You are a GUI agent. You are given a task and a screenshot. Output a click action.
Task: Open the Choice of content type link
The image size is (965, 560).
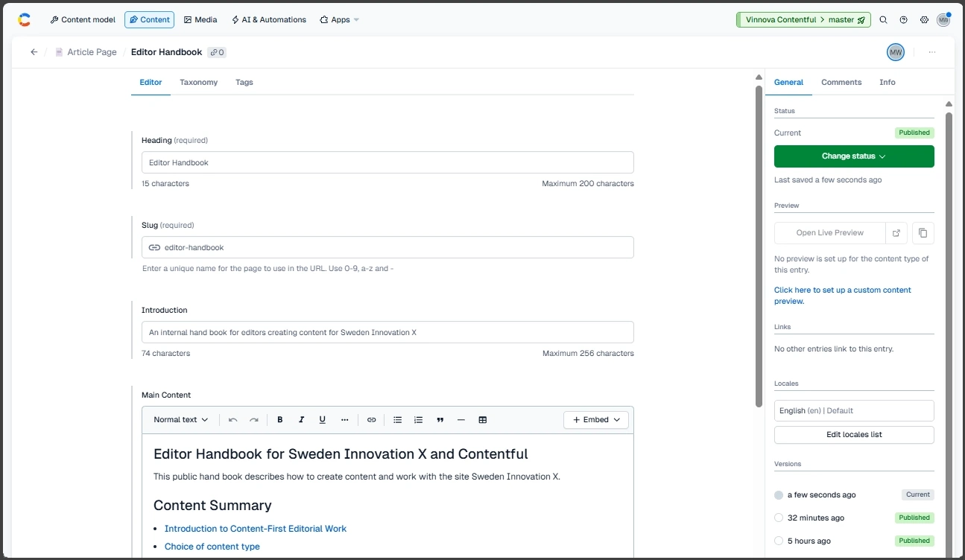[x=212, y=547]
